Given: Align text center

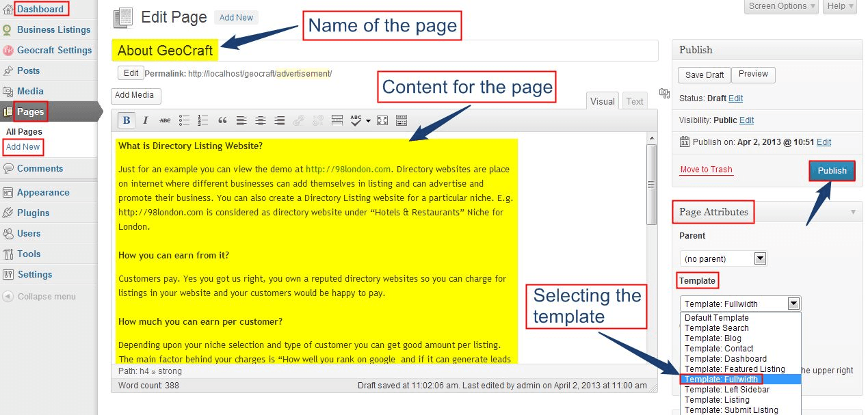Looking at the screenshot, I should pyautogui.click(x=260, y=120).
